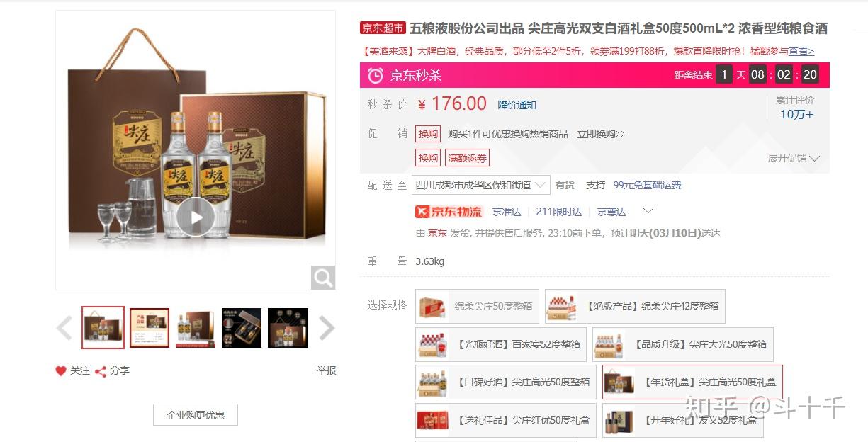This screenshot has width=868, height=442.
Task: Click the 举报 report link
Action: tap(326, 370)
